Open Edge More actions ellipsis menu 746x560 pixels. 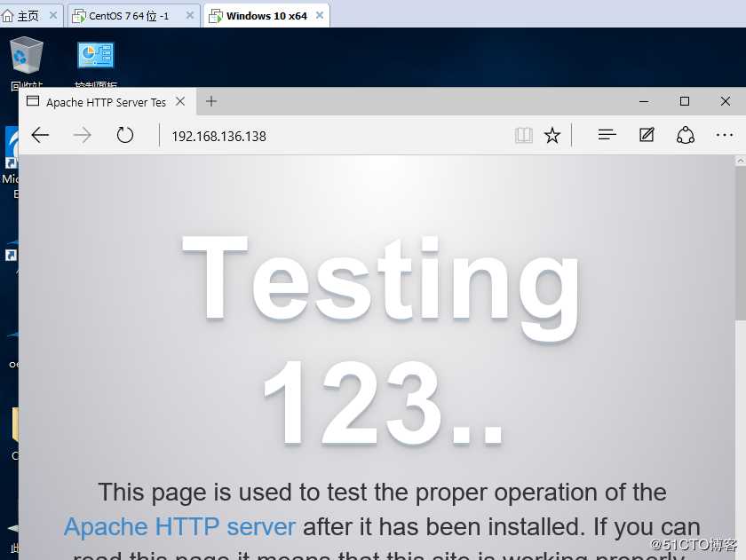point(725,136)
